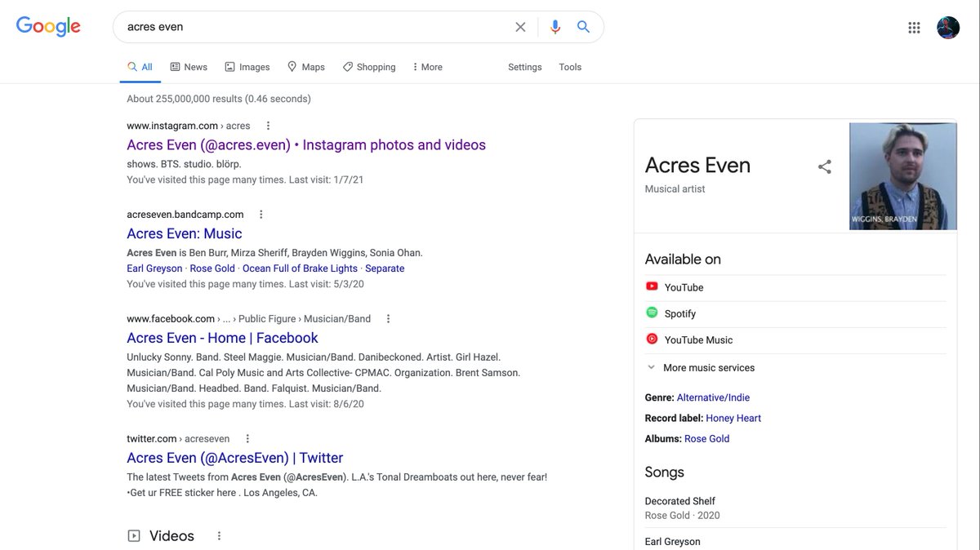Click the YouTube Music service icon
This screenshot has width=980, height=550.
pyautogui.click(x=652, y=339)
